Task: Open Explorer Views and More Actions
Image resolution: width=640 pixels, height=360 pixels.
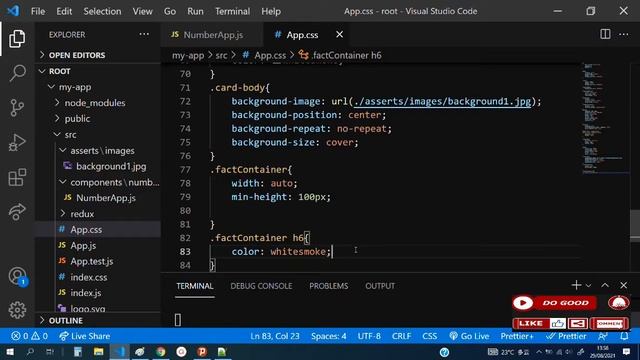Action: [x=144, y=34]
